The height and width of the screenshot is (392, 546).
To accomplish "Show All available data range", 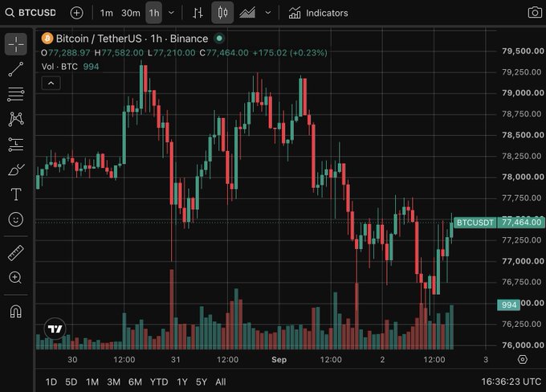I will pyautogui.click(x=221, y=382).
